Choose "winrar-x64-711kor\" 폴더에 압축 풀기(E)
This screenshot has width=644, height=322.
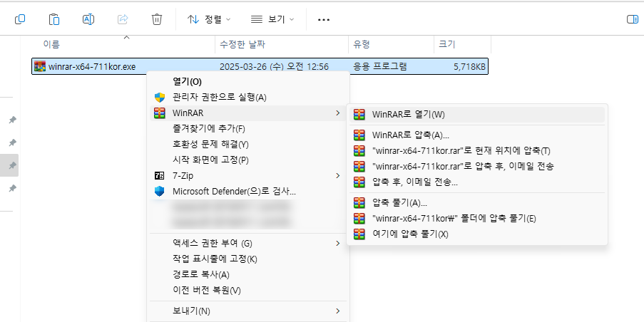[x=477, y=218]
